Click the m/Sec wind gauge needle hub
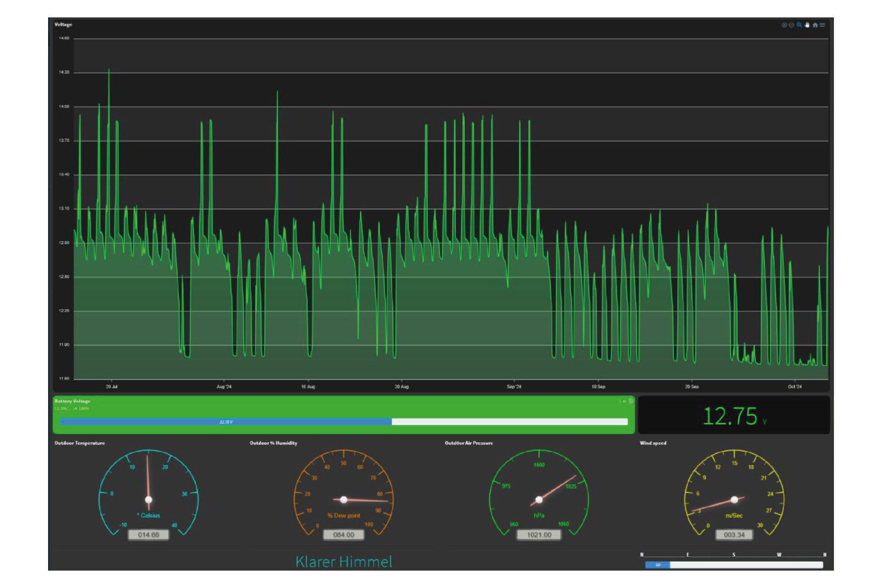The height and width of the screenshot is (588, 883). [x=734, y=499]
